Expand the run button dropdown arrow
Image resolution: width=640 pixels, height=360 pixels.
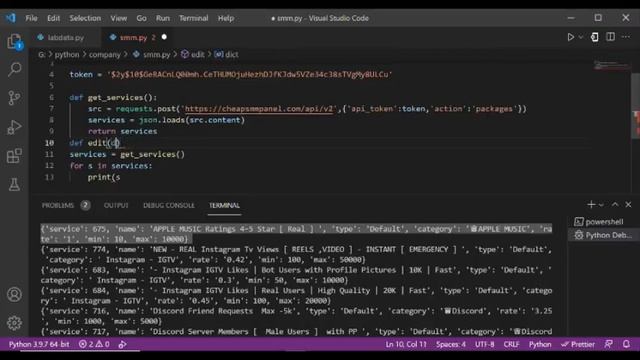[x=580, y=37]
